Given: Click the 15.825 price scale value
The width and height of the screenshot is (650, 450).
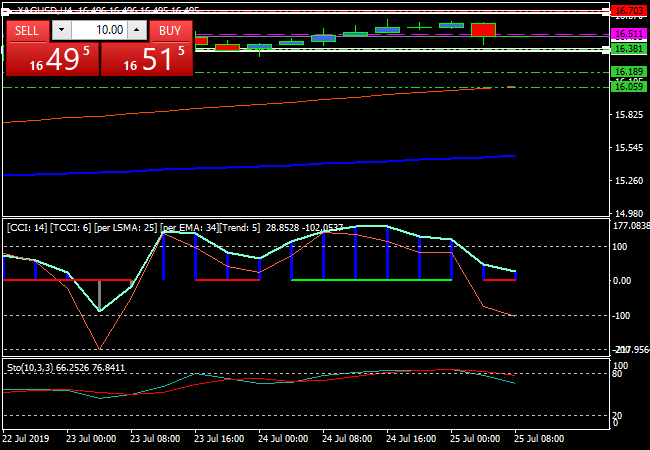Looking at the screenshot, I should point(627,115).
